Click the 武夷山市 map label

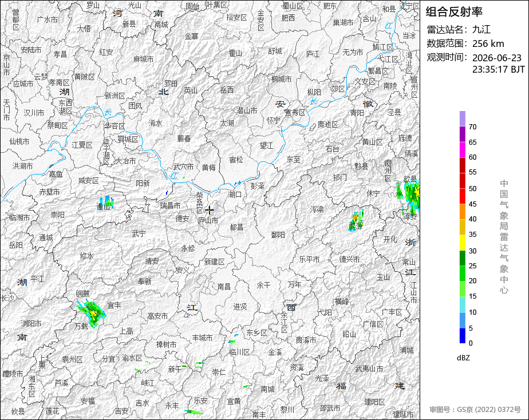click(x=369, y=369)
